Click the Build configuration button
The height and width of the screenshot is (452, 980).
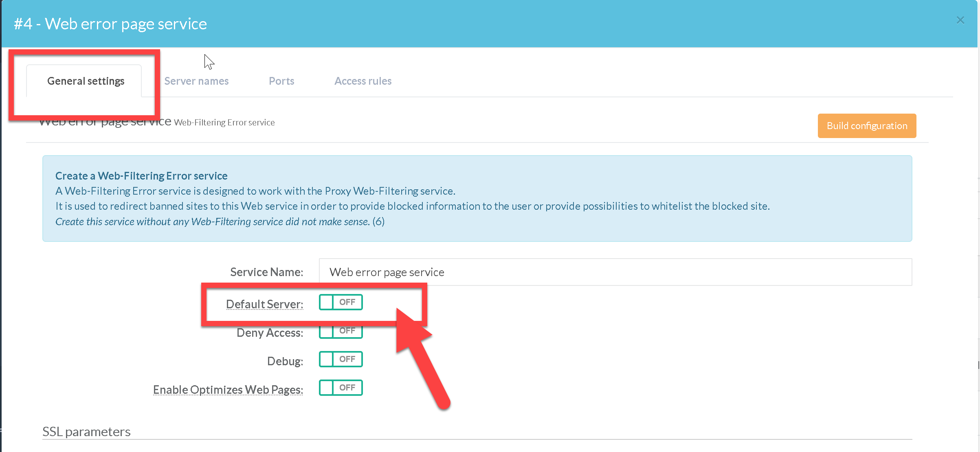[867, 126]
